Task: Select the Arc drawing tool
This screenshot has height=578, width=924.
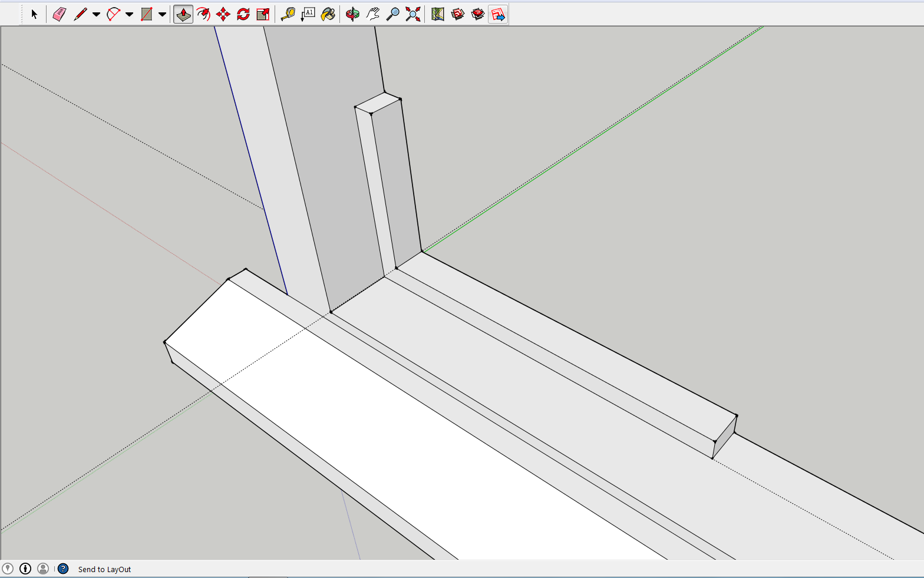Action: pyautogui.click(x=113, y=14)
